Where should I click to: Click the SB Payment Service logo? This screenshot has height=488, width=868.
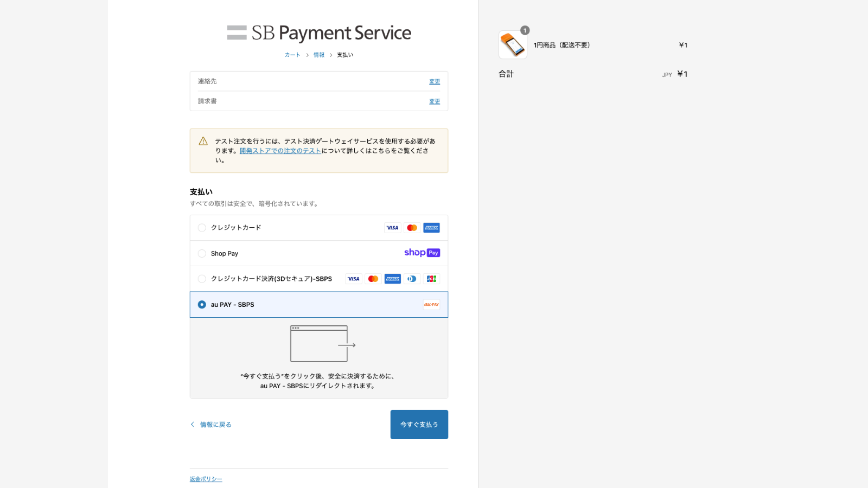319,33
